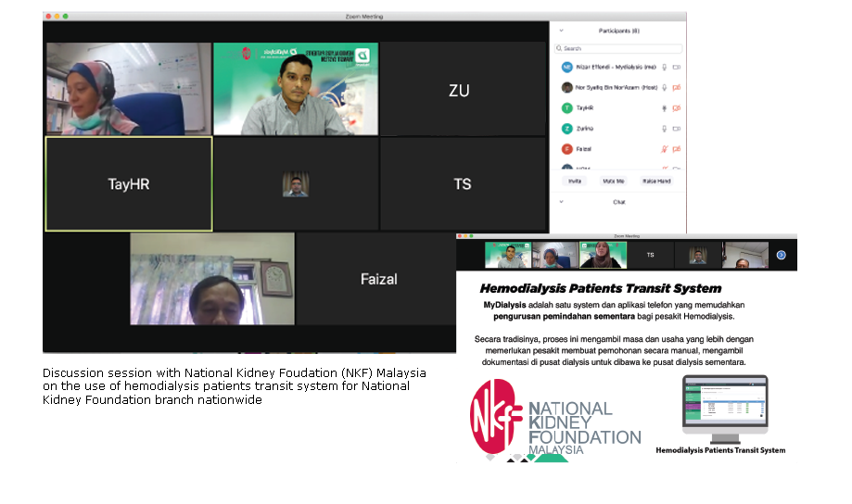Click the green fullscreen button of main Zoom window
The width and height of the screenshot is (852, 504).
coord(66,17)
